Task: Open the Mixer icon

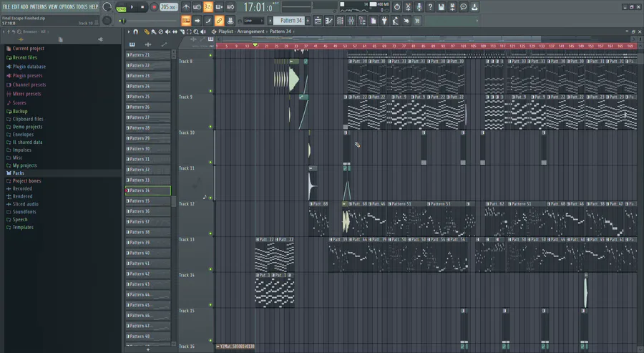Action: [x=351, y=21]
